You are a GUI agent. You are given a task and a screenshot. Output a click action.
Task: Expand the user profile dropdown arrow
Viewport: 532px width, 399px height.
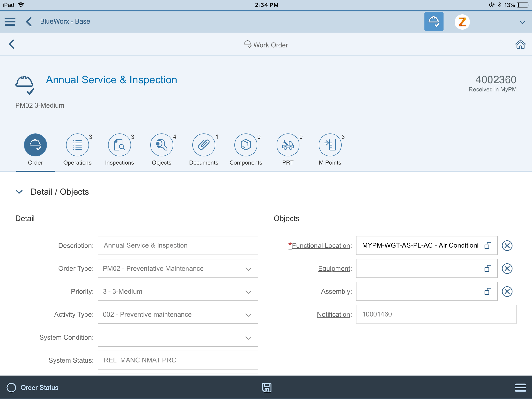[522, 22]
